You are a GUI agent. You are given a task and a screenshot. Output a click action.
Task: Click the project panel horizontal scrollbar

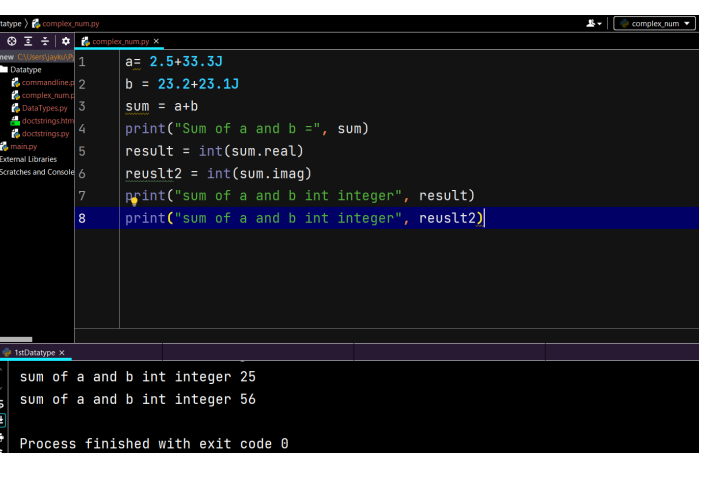16,339
